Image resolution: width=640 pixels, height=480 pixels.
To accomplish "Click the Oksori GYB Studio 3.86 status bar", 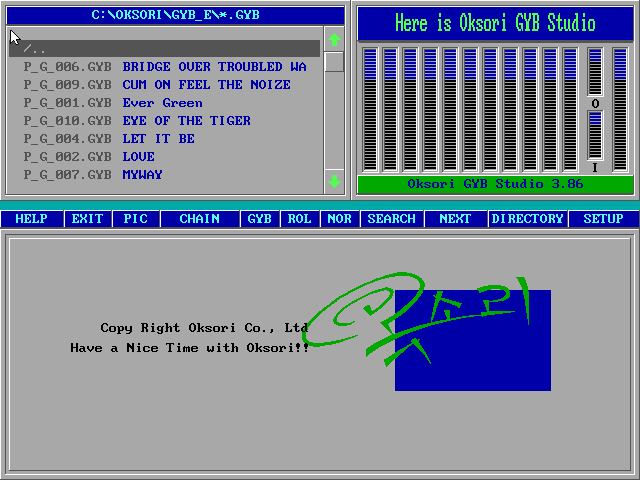I will pyautogui.click(x=495, y=184).
